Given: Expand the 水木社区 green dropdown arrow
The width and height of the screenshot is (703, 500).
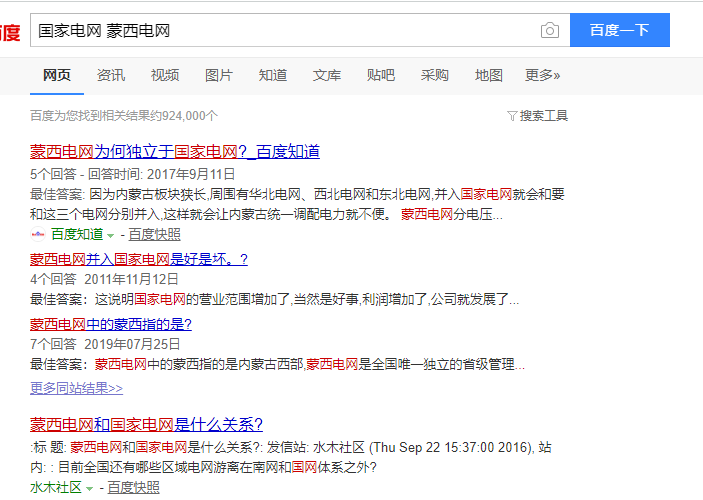Looking at the screenshot, I should 90,488.
